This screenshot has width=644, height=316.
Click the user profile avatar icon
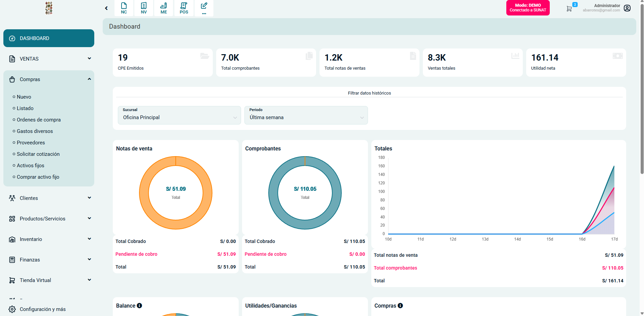tap(627, 8)
